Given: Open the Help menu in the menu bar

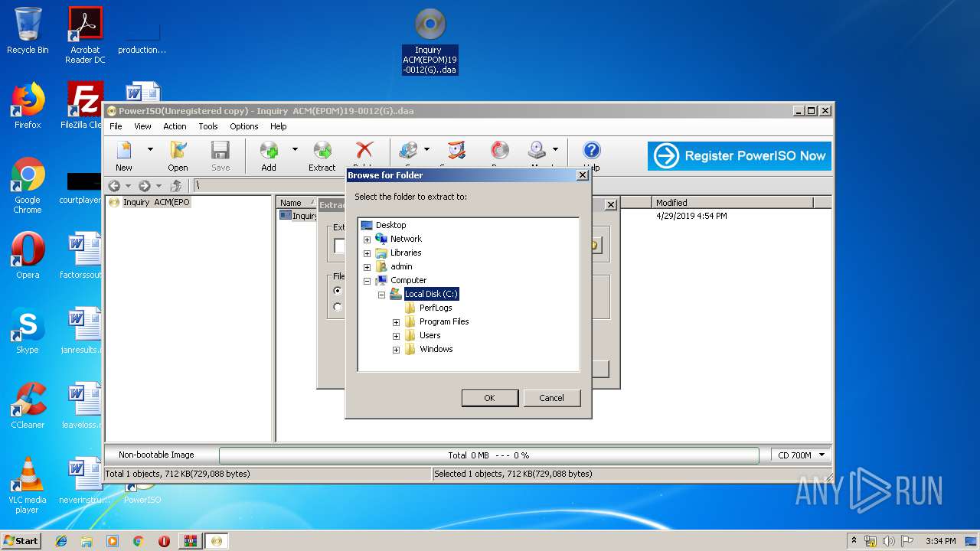Looking at the screenshot, I should click(x=279, y=126).
